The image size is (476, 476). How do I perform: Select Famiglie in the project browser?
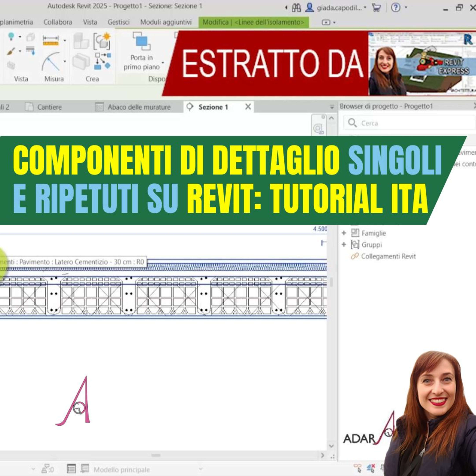[x=374, y=233]
